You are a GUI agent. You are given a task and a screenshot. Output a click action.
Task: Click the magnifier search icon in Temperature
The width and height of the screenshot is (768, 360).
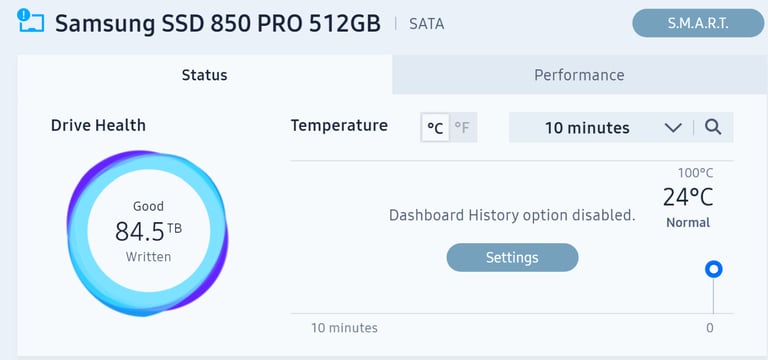713,127
